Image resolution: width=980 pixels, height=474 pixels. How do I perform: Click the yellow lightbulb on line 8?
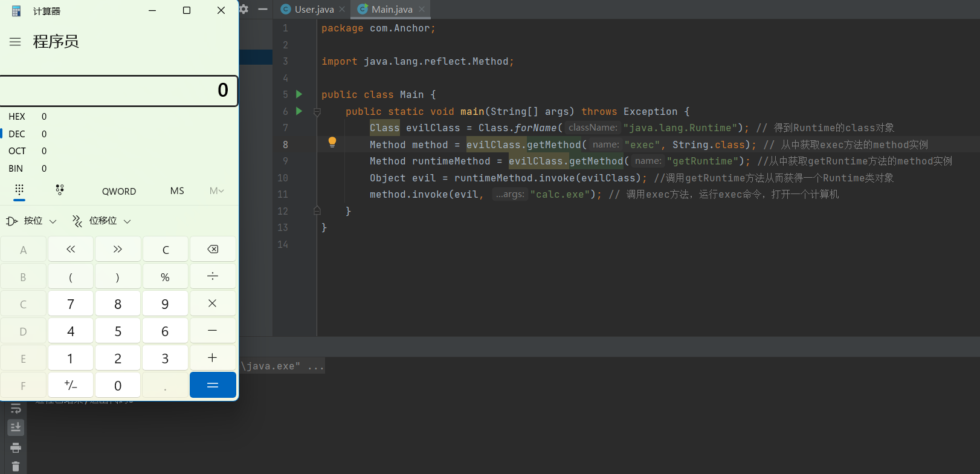(x=332, y=142)
